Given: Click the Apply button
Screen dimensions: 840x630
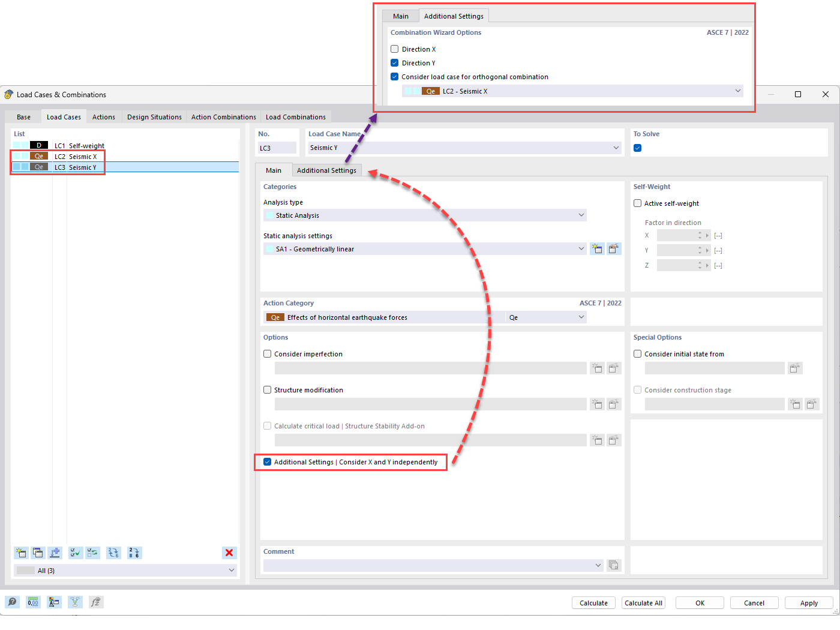Looking at the screenshot, I should click(x=809, y=603).
